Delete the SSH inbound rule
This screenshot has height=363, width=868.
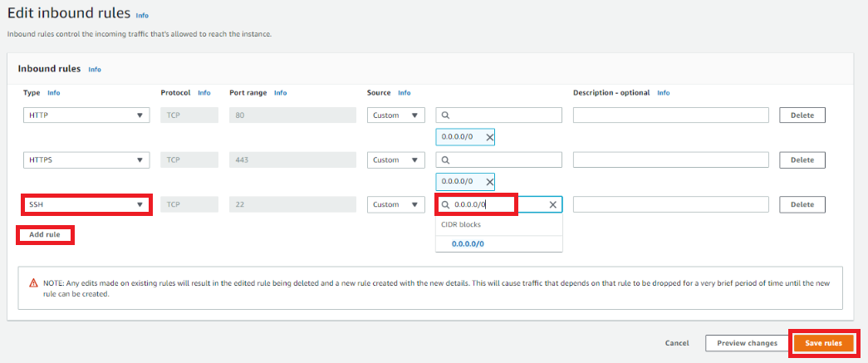click(802, 204)
